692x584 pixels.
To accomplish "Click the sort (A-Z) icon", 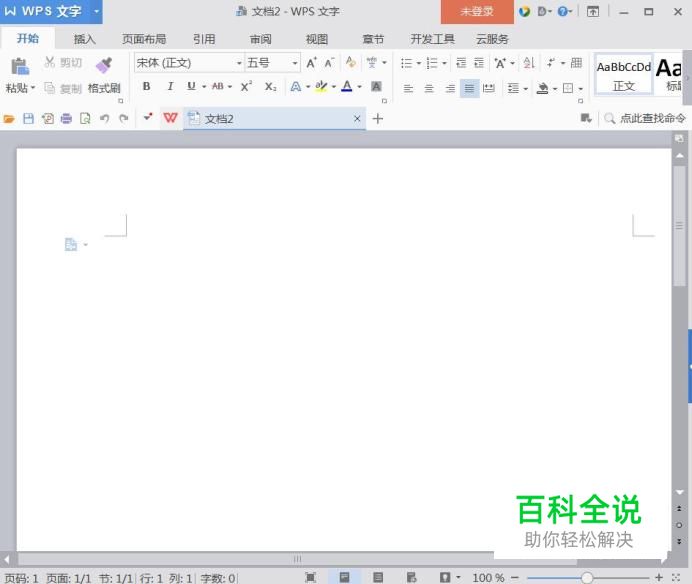I will point(529,63).
